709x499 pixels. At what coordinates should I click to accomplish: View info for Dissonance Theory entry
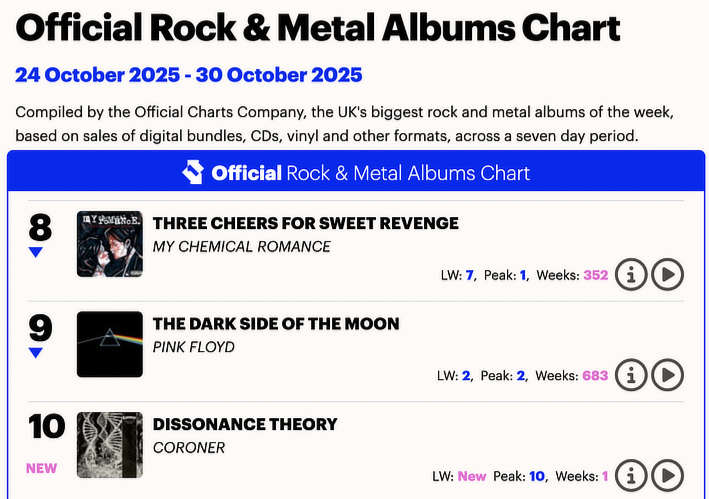[631, 475]
